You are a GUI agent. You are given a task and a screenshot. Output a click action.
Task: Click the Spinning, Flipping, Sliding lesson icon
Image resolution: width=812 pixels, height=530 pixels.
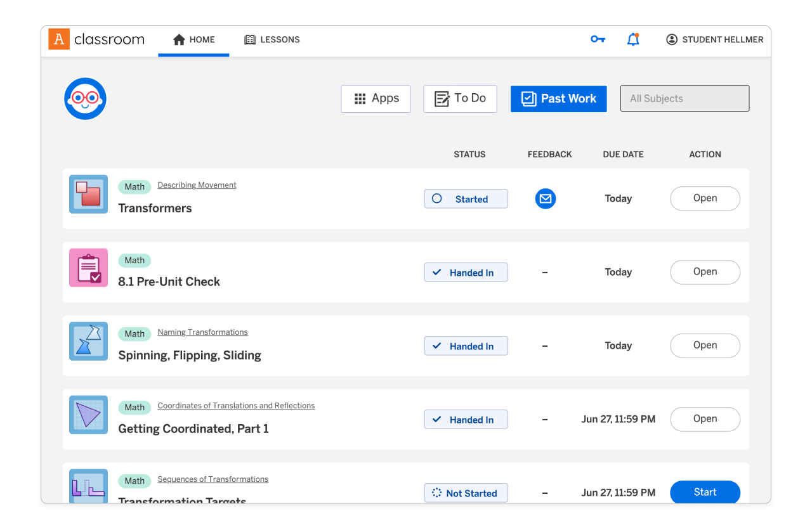[x=88, y=341]
